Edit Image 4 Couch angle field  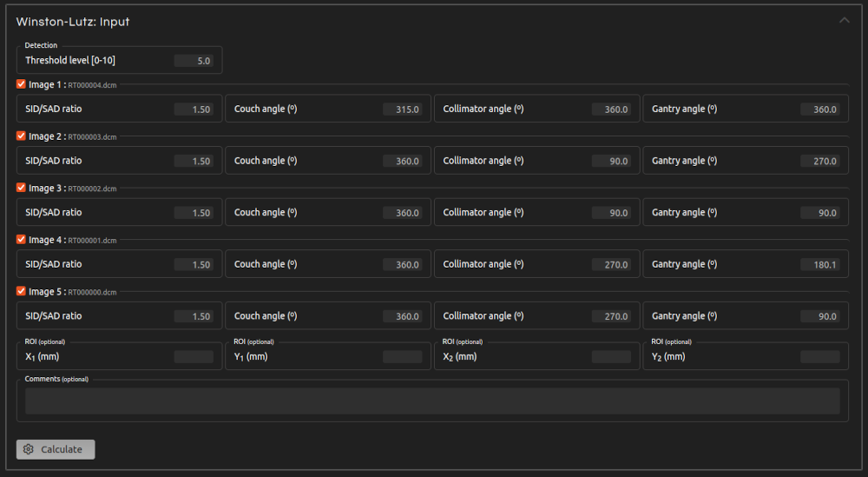(x=403, y=264)
